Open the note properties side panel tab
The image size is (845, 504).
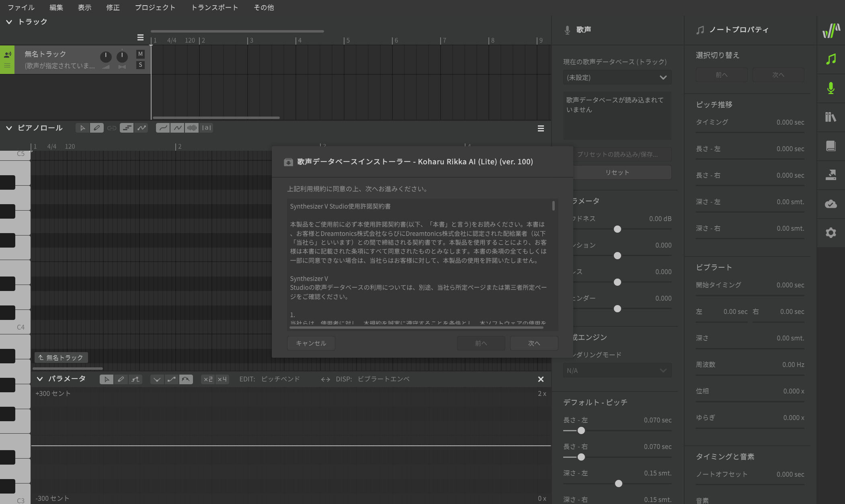(x=831, y=59)
